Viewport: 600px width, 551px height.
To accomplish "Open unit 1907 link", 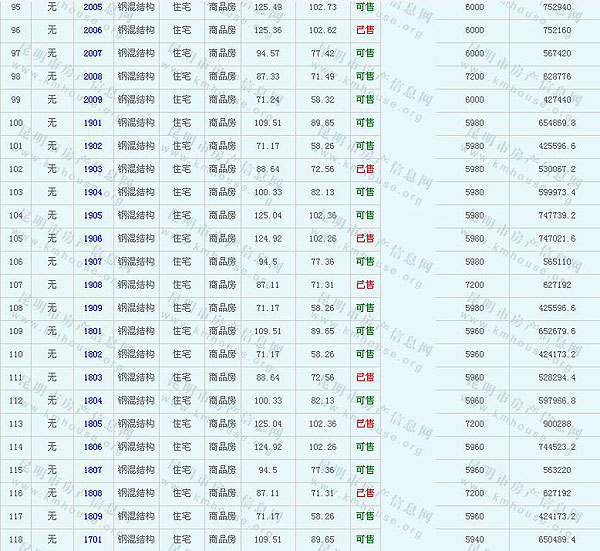I will (x=92, y=262).
